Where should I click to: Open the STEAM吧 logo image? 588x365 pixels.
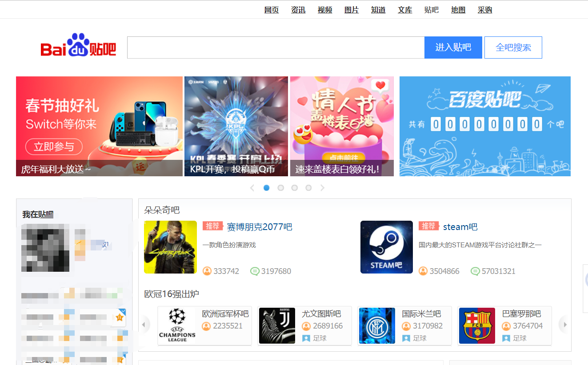click(387, 247)
